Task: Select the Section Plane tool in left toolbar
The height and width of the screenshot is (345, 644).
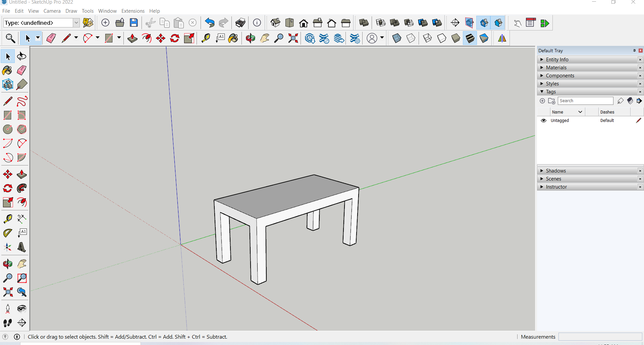Action: (x=22, y=323)
